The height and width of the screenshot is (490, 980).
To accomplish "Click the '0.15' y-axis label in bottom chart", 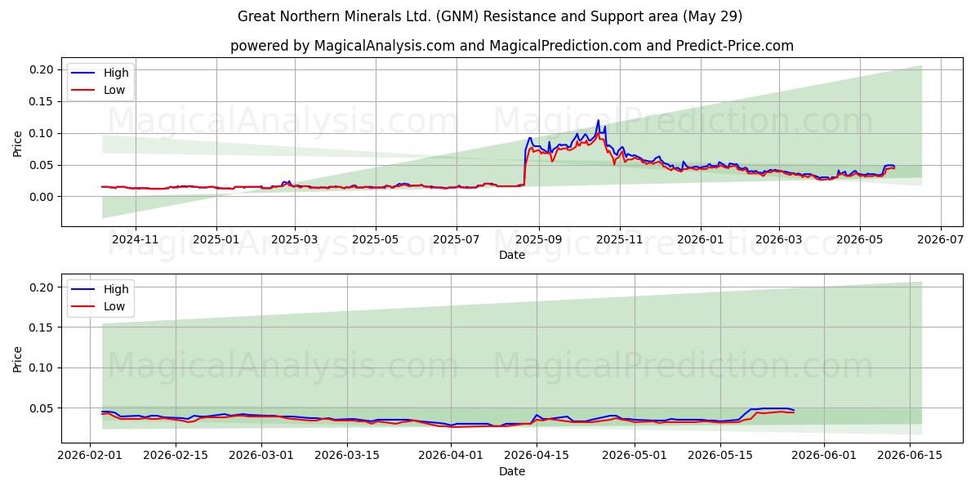I will (43, 327).
